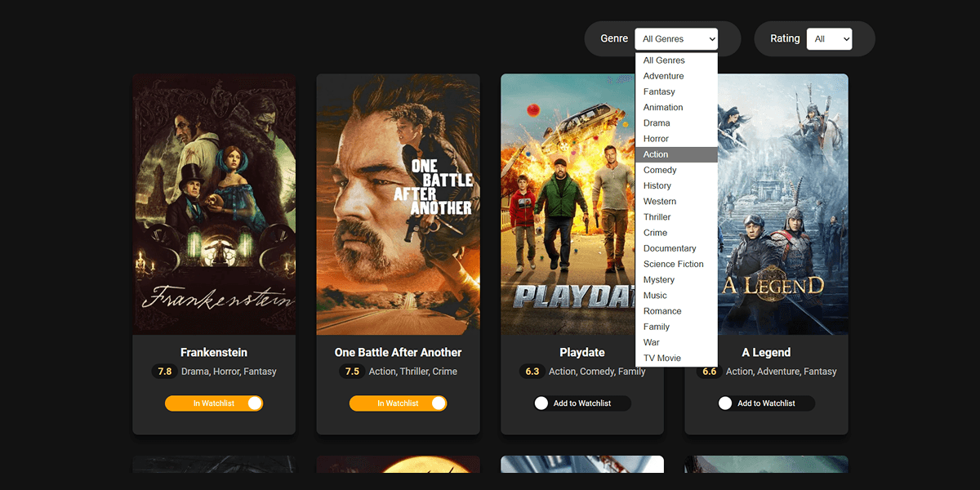The image size is (980, 490).
Task: Open the Genre dropdown
Action: pyautogui.click(x=675, y=38)
